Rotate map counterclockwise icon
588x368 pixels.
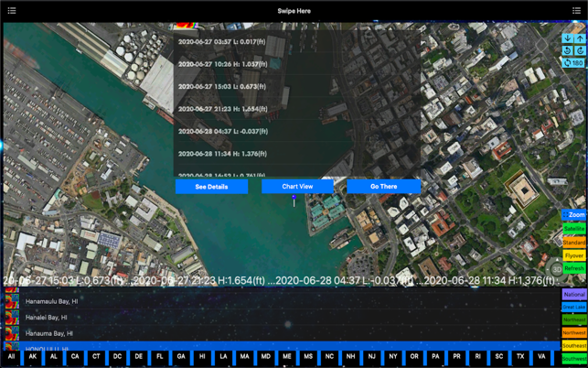pos(567,50)
